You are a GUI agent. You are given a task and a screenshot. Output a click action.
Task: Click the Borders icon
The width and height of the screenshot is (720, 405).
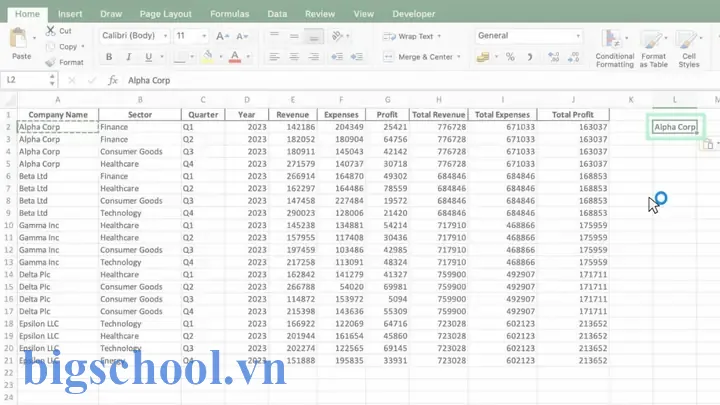click(x=180, y=57)
